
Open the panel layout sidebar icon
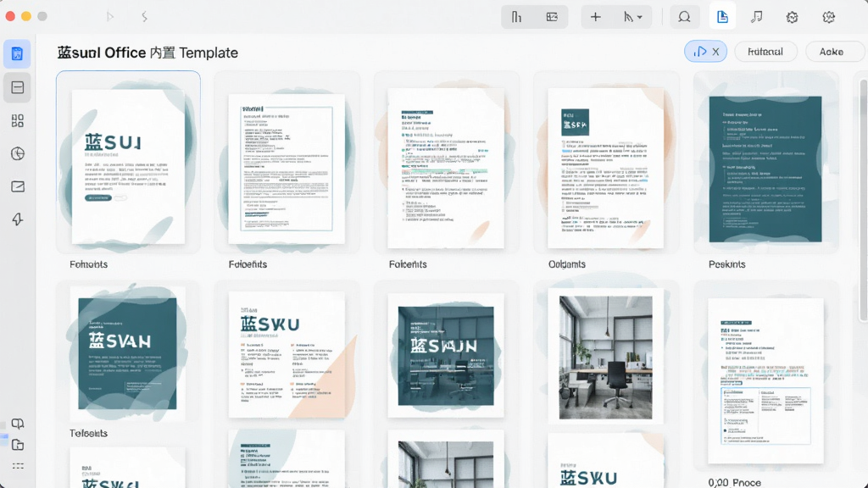tap(17, 87)
